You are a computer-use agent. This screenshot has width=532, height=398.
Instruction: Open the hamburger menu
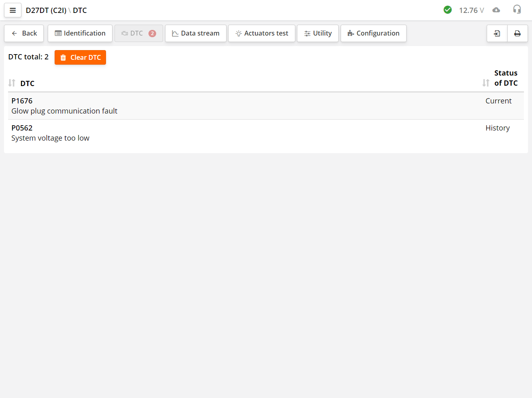coord(13,11)
